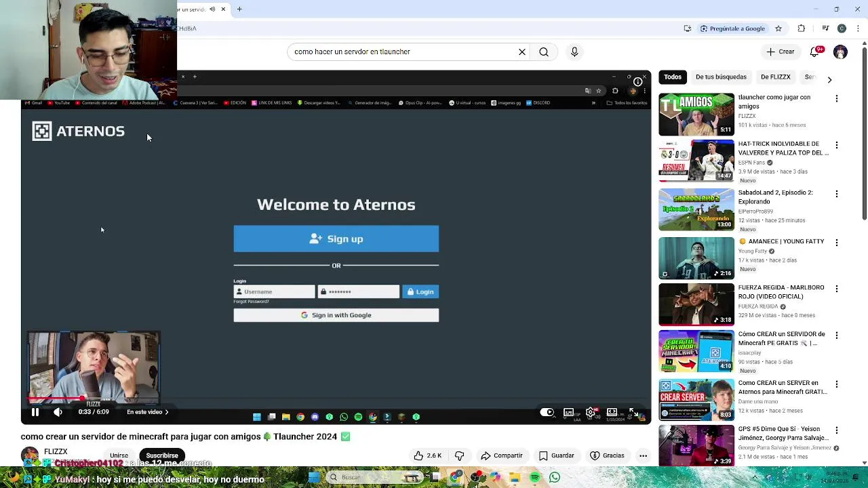Click the sidebar scrollbar down arrow
The image size is (868, 488).
[864, 462]
